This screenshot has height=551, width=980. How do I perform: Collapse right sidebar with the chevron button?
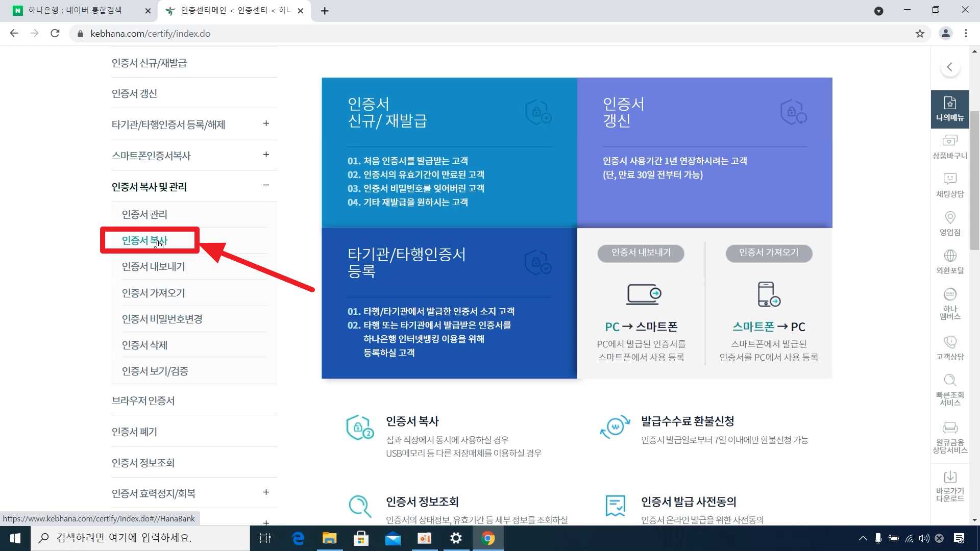pos(949,67)
